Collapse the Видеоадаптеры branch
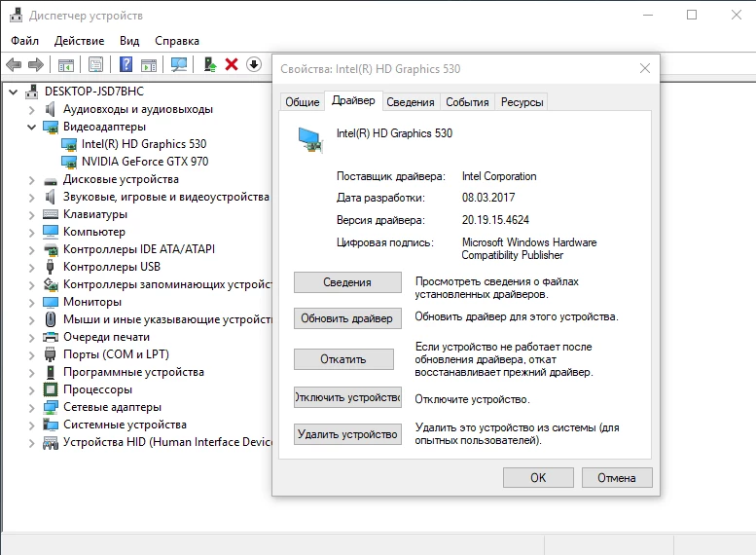The width and height of the screenshot is (756, 555). point(32,127)
